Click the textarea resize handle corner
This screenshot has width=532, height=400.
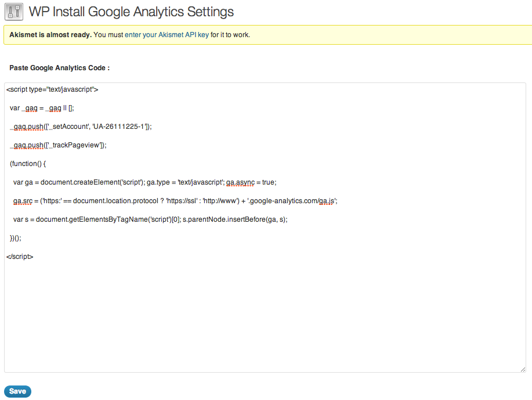pos(523,369)
